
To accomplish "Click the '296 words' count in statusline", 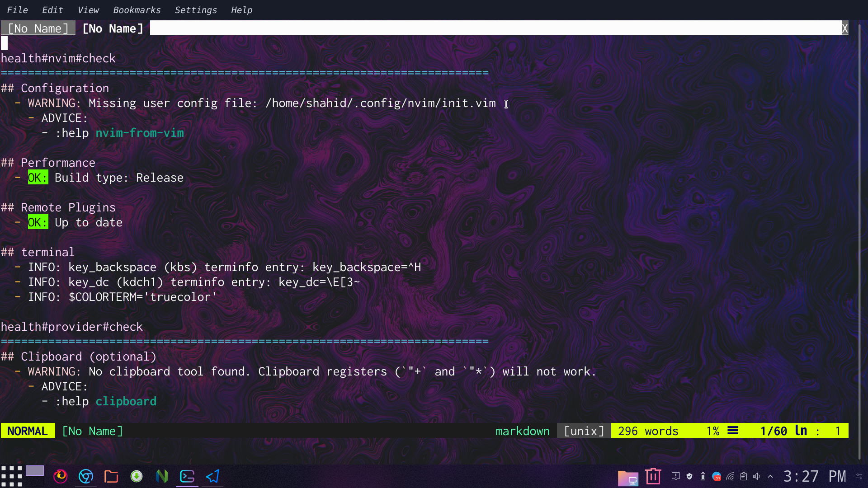I will (648, 431).
